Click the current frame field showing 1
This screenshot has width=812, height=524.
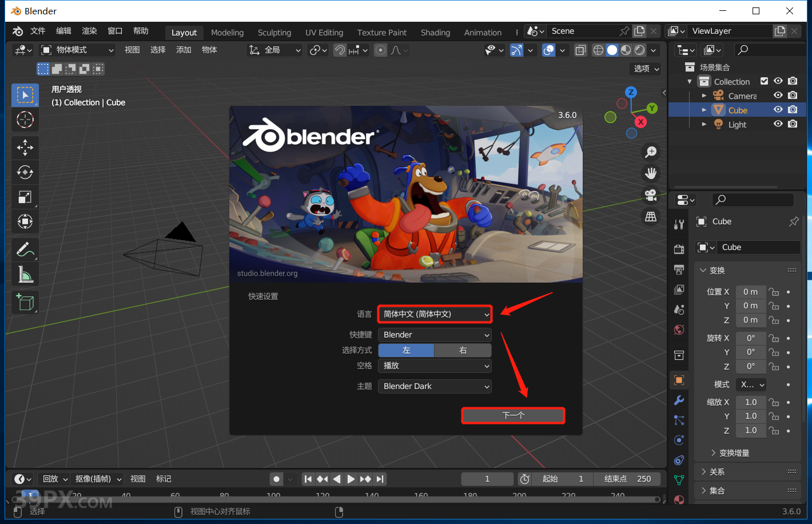point(487,479)
